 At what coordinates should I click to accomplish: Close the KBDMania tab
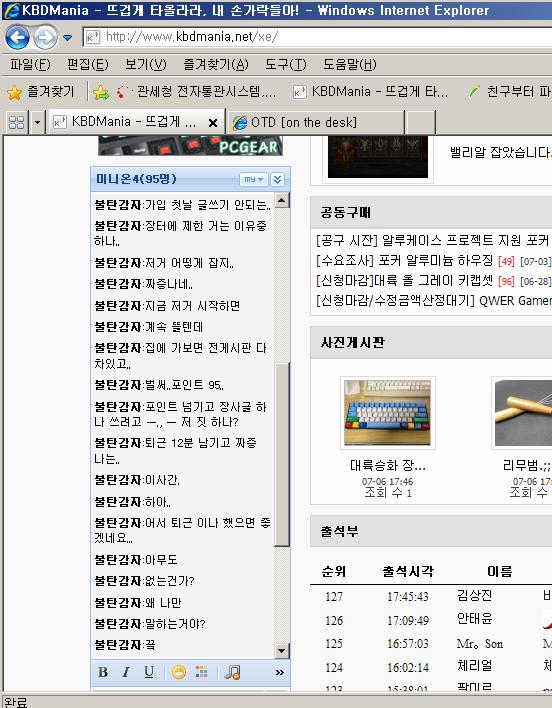pyautogui.click(x=213, y=122)
